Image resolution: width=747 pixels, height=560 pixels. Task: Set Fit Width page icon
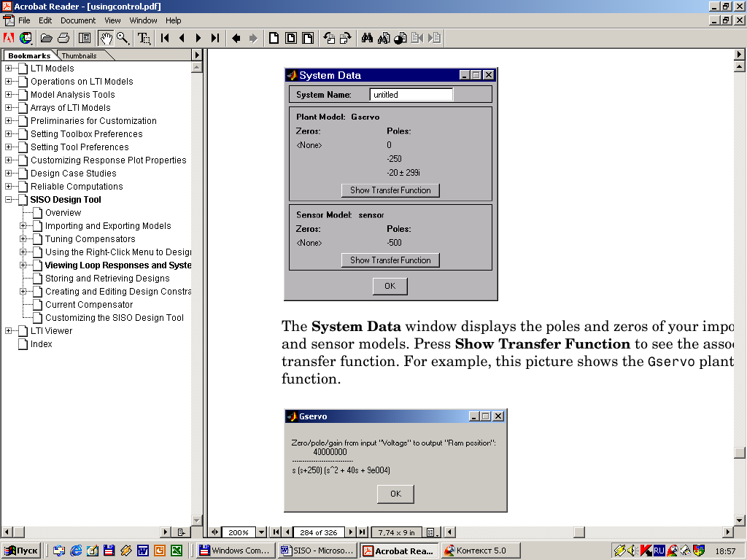click(x=308, y=38)
